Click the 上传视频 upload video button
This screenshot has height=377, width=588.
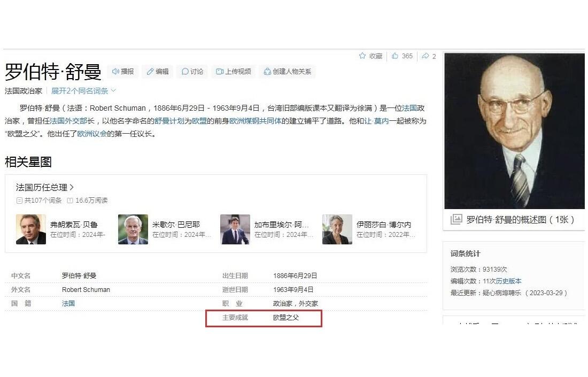click(x=233, y=72)
